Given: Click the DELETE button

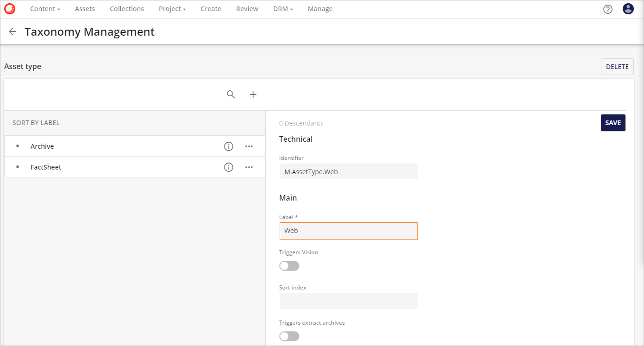Looking at the screenshot, I should tap(617, 67).
